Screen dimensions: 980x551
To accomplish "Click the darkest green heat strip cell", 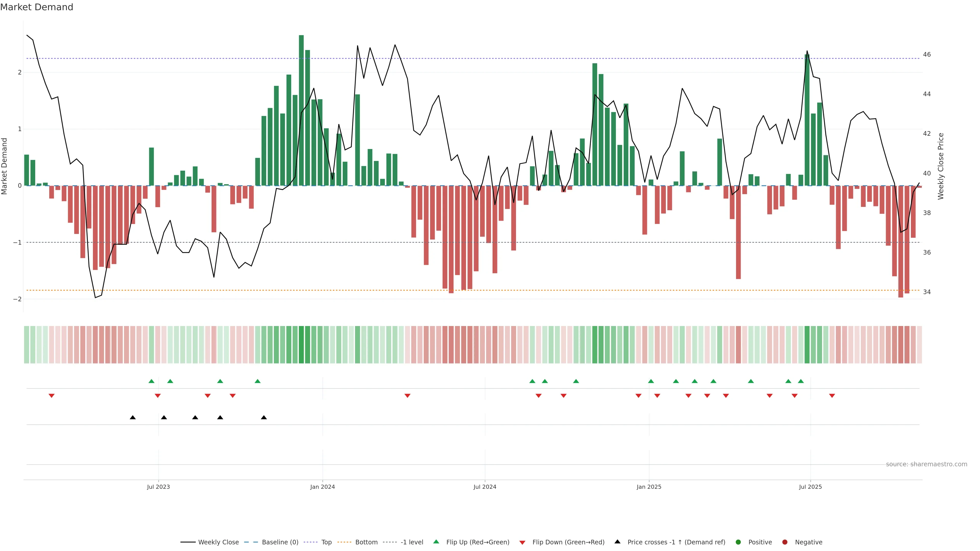I will coord(301,345).
